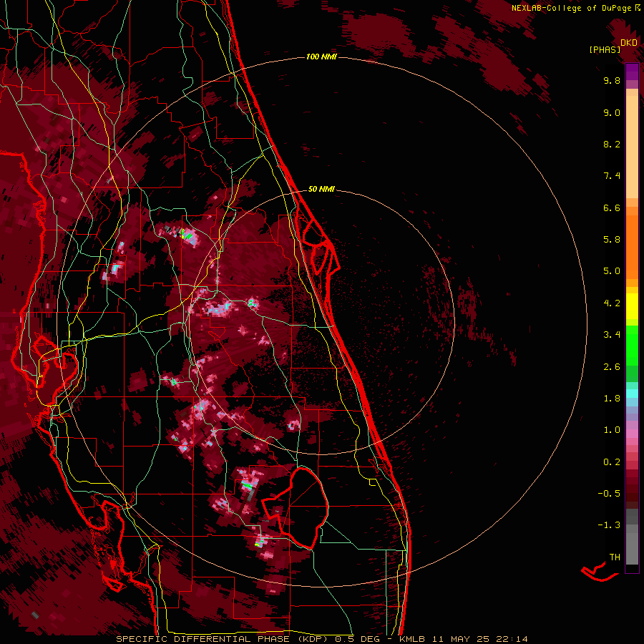Click the KMLB 11 MAY 25 22:14 timestamp
Viewport: 644px width, 644px height.
463,639
